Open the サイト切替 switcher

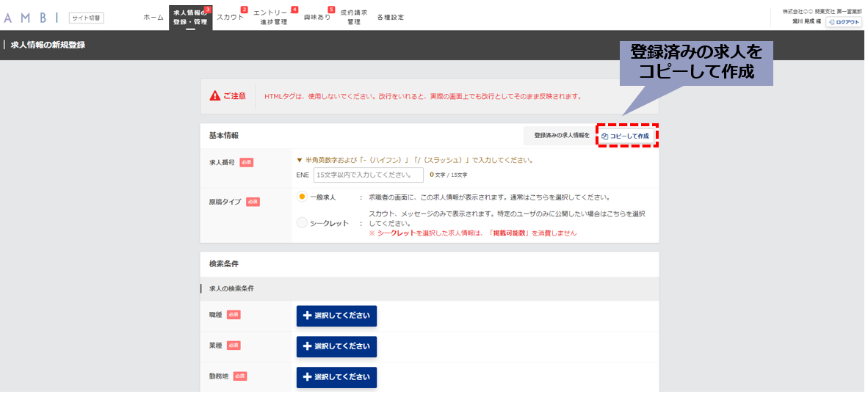click(87, 18)
